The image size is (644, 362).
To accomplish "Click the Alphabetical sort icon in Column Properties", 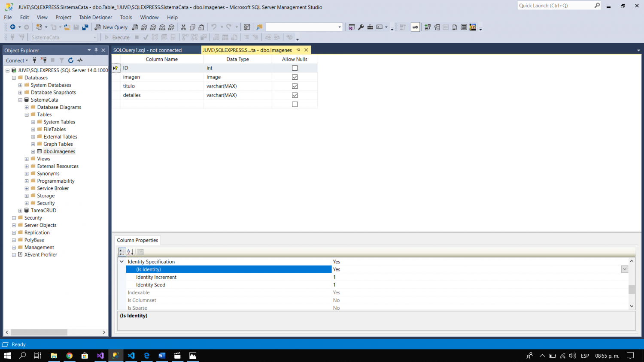I will click(x=130, y=252).
